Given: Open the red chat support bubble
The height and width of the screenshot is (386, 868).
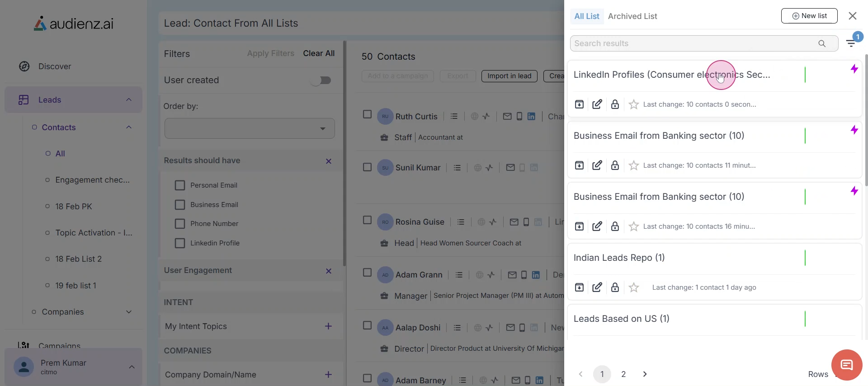Looking at the screenshot, I should click(x=846, y=365).
